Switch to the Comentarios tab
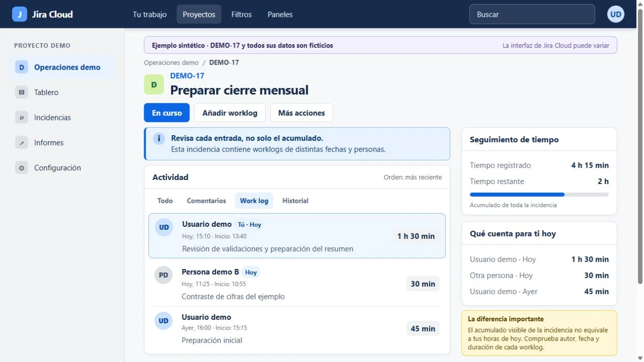Image resolution: width=644 pixels, height=362 pixels. click(x=206, y=201)
